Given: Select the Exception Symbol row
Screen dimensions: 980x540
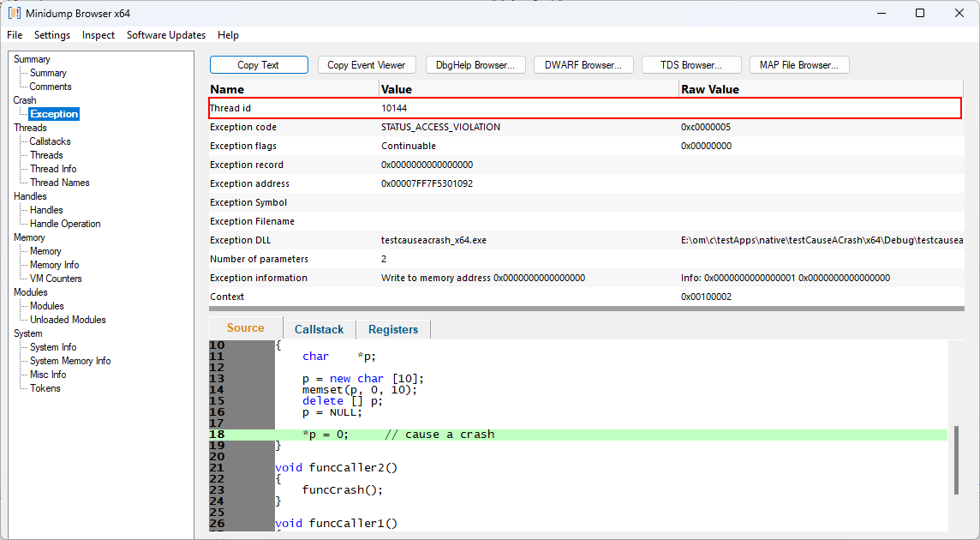Looking at the screenshot, I should tap(586, 202).
